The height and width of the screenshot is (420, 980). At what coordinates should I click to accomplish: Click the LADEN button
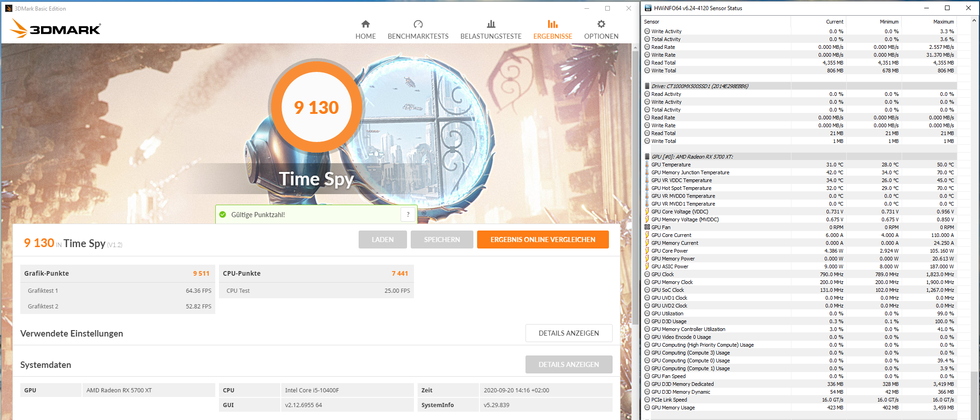[383, 239]
